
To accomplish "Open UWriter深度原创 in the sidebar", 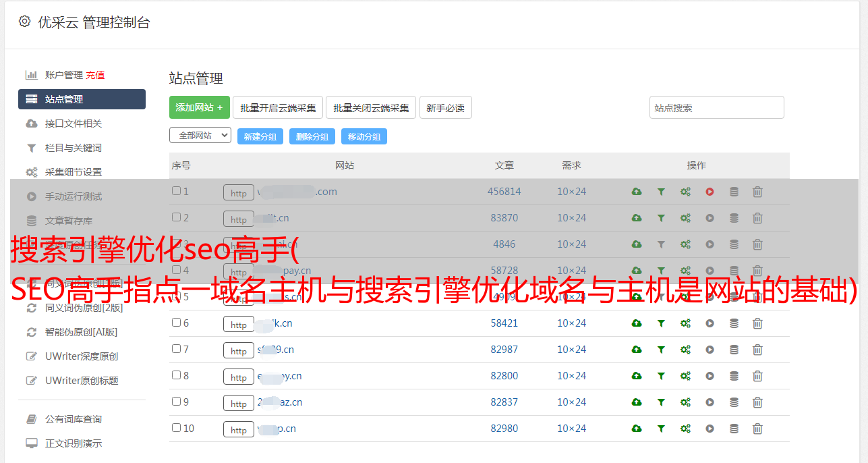I will click(82, 356).
